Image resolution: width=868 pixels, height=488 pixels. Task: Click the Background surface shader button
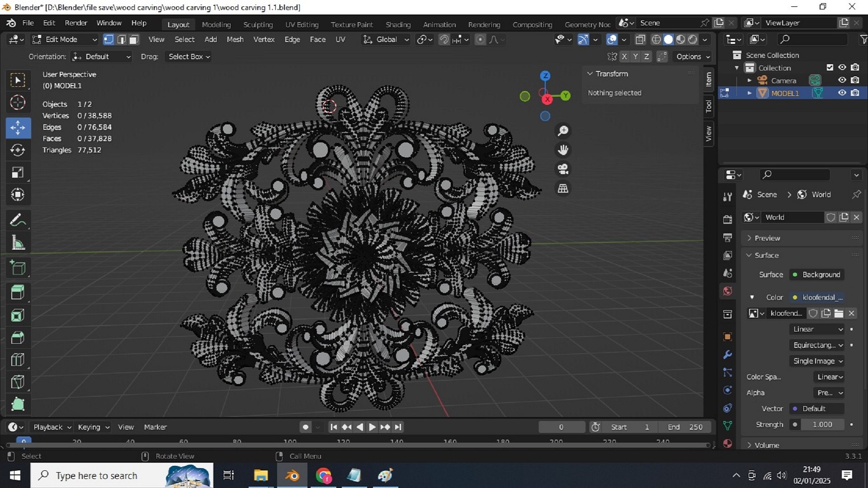point(817,275)
